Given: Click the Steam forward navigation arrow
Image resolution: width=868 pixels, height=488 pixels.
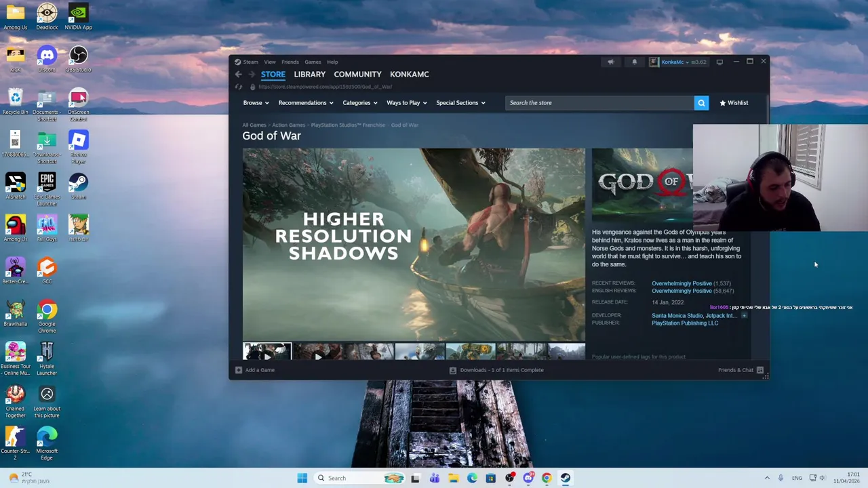Looking at the screenshot, I should tap(251, 75).
